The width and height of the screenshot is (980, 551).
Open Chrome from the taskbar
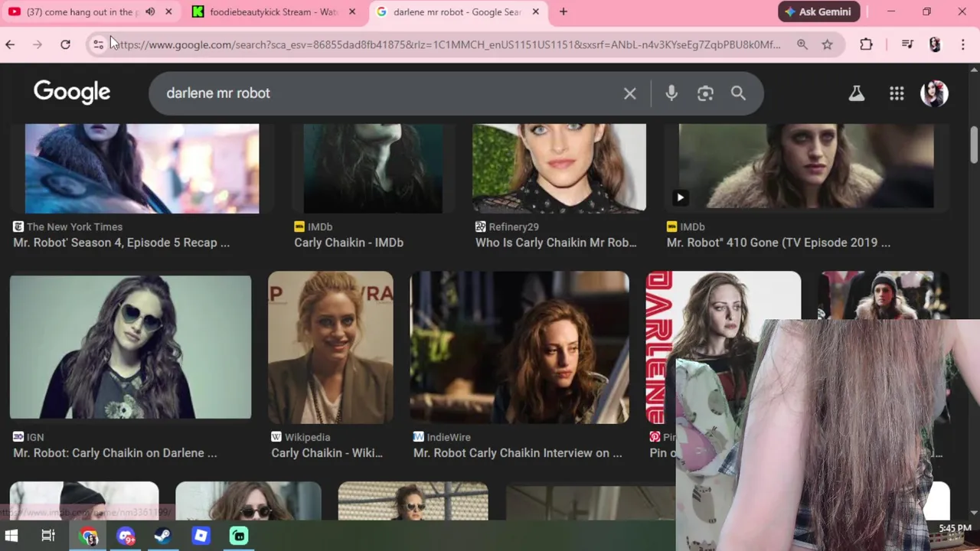[89, 536]
